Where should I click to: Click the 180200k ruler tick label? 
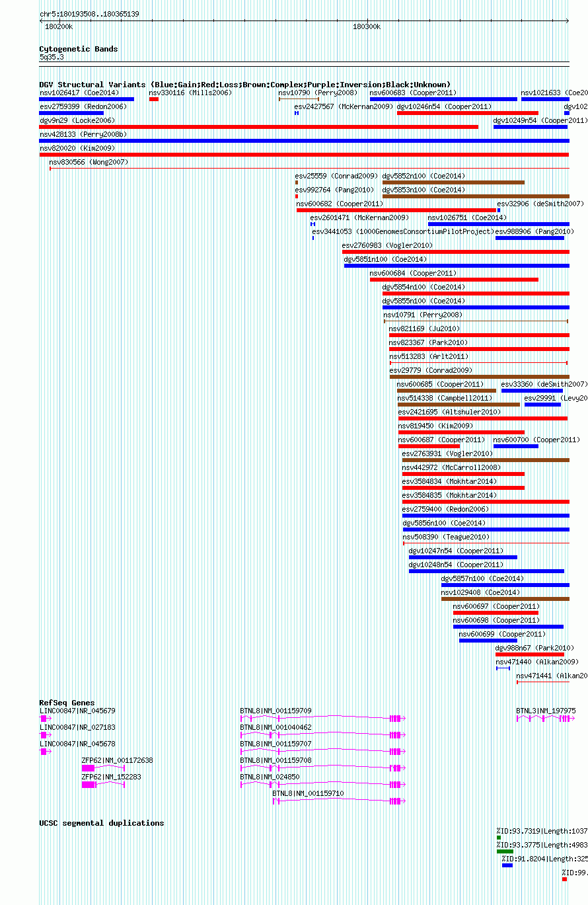[59, 26]
